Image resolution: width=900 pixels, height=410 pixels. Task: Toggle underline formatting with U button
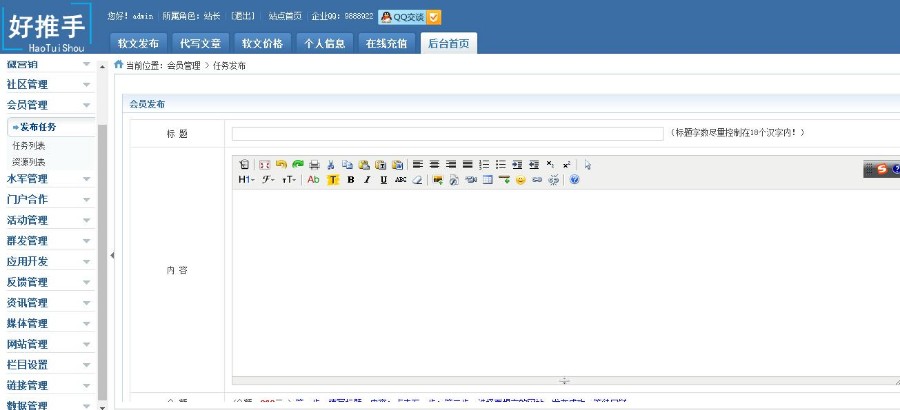coord(383,180)
